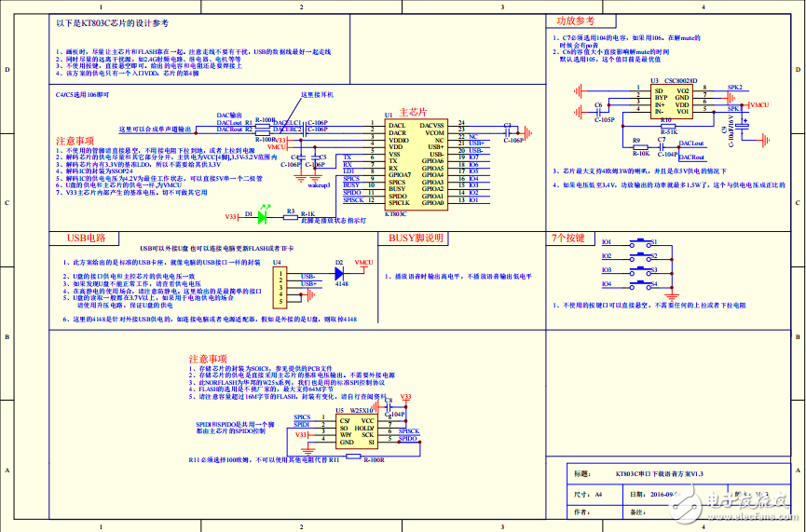Select the S4 push button switch

(x=642, y=283)
